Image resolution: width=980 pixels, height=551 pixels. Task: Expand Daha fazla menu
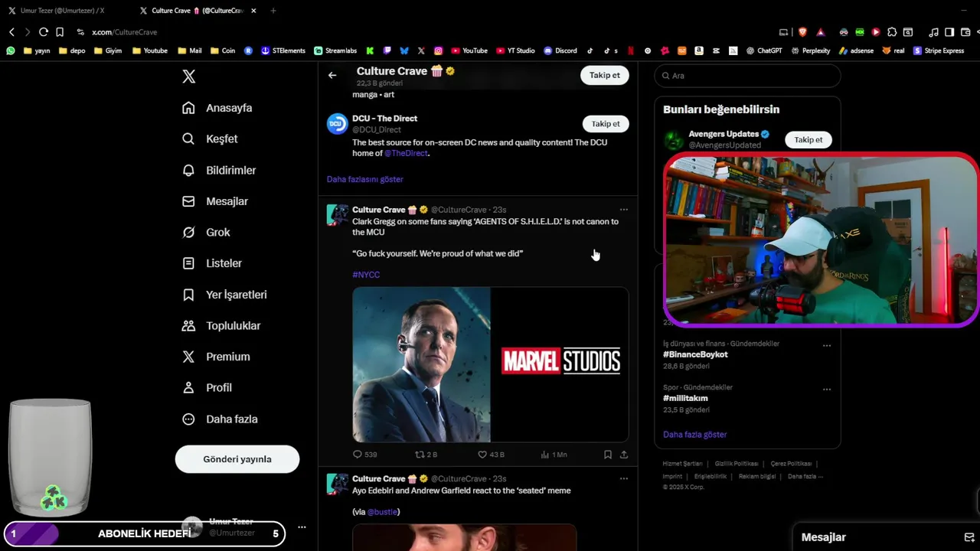click(x=220, y=419)
